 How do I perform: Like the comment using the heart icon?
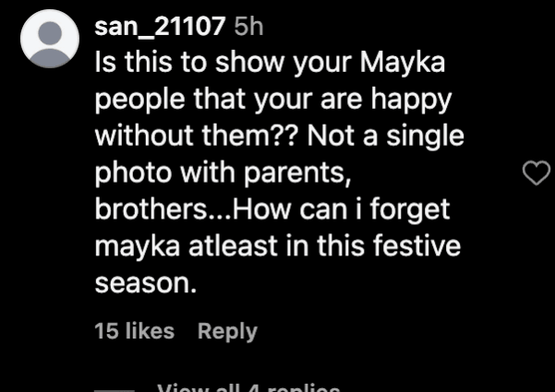point(536,172)
